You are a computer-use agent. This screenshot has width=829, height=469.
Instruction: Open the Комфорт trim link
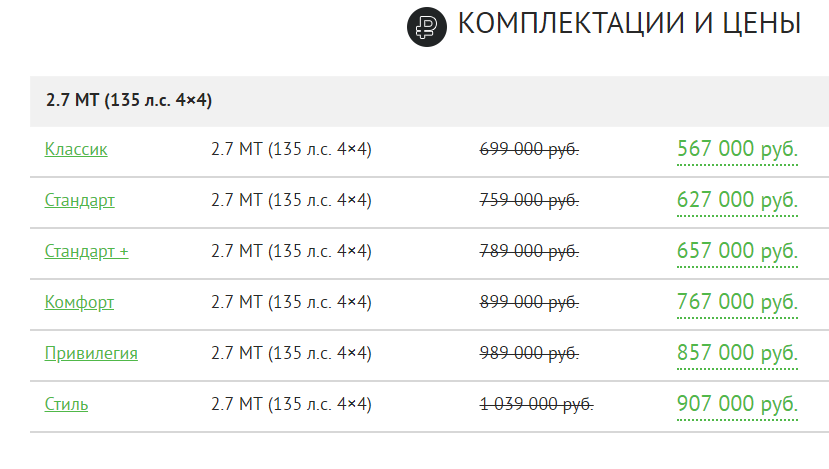click(x=79, y=302)
